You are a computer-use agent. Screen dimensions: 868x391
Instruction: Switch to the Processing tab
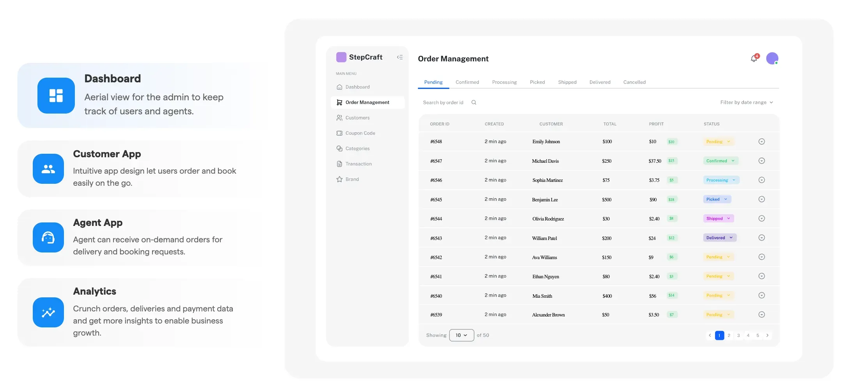point(504,82)
